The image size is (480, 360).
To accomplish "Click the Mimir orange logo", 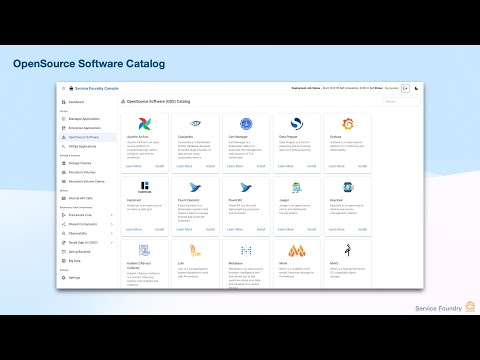I will pyautogui.click(x=297, y=251).
